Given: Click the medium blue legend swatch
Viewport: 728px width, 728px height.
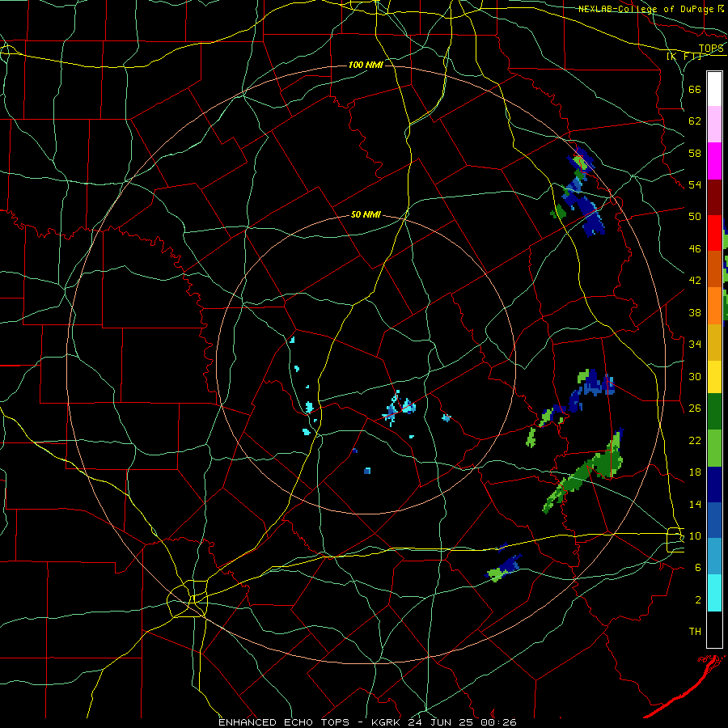Looking at the screenshot, I should pos(714,520).
